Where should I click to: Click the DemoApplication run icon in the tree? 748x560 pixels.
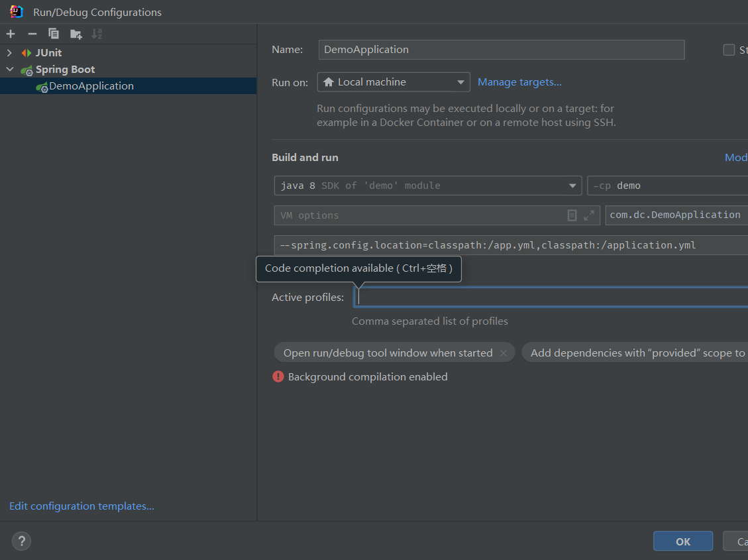tap(42, 87)
